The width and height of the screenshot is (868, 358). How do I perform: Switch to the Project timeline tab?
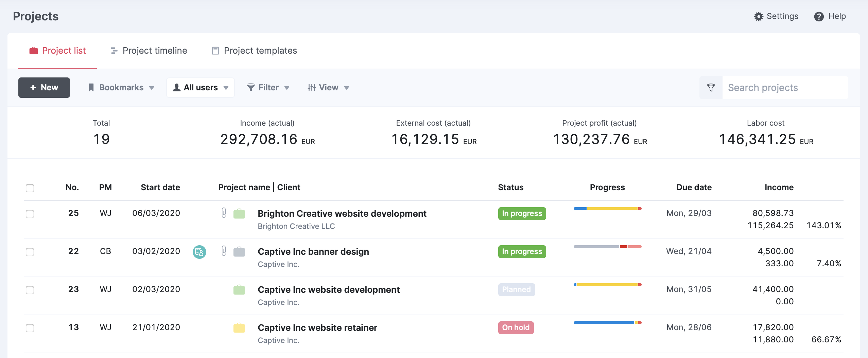[149, 51]
